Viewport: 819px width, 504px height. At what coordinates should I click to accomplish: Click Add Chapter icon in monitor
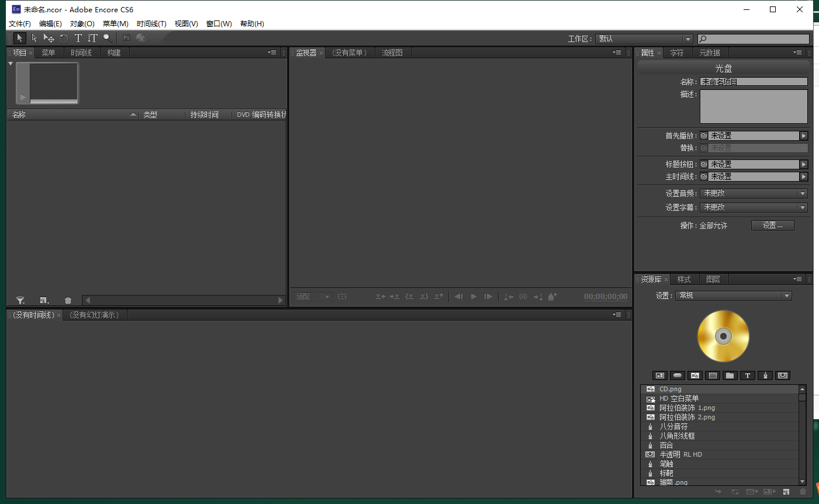pyautogui.click(x=552, y=297)
